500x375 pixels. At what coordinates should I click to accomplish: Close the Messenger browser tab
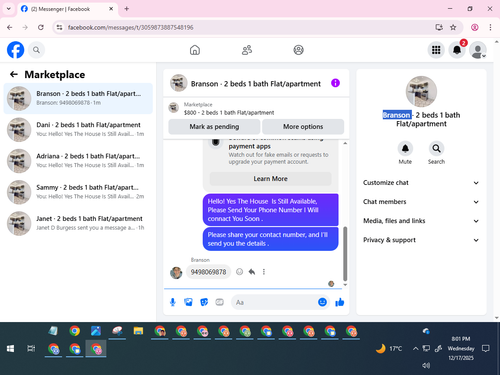111,9
